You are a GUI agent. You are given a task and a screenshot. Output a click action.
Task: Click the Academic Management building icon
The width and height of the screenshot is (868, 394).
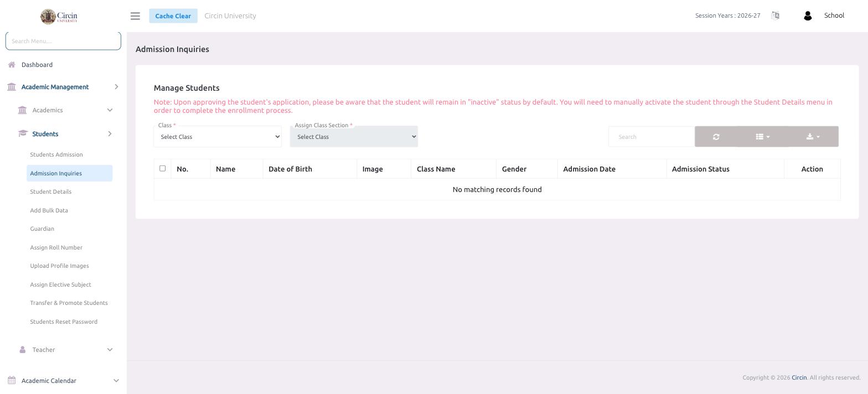click(x=12, y=87)
